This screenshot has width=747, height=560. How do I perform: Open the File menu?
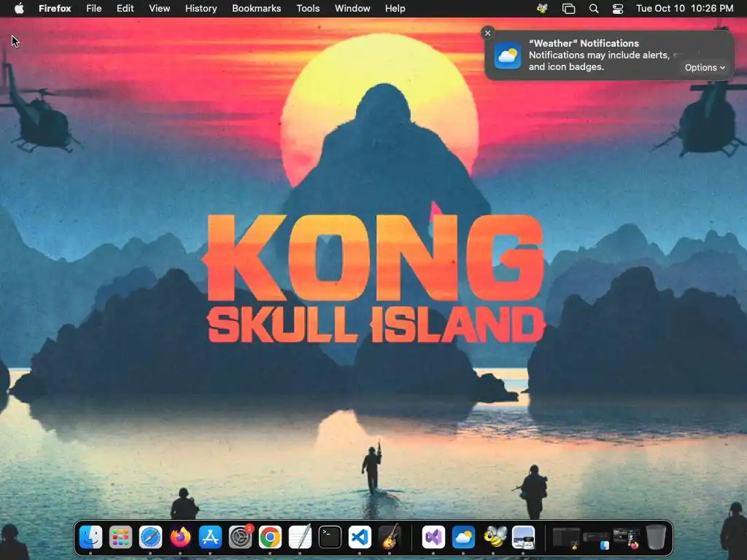(x=94, y=9)
